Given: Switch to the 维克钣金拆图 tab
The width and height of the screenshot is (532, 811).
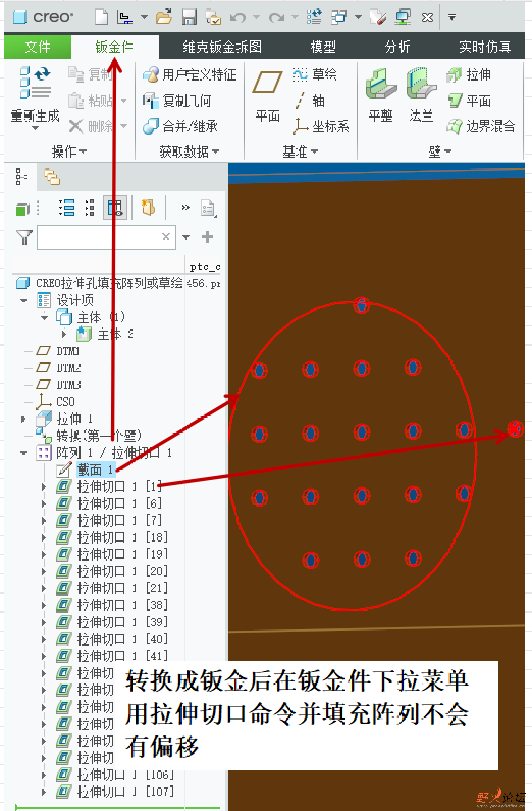Looking at the screenshot, I should point(222,47).
